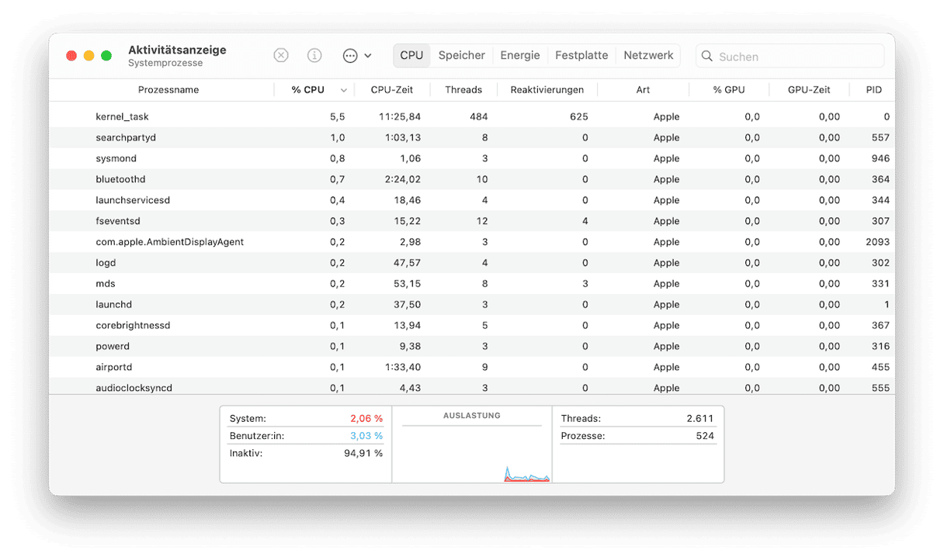
Task: Click the stop process (X) toolbar icon
Action: (x=281, y=56)
